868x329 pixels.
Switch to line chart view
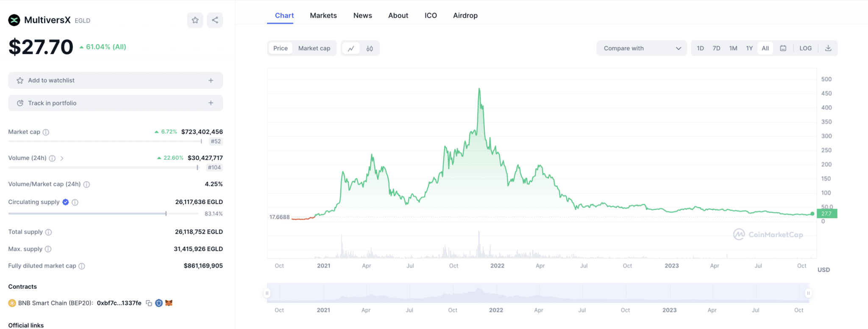click(351, 48)
